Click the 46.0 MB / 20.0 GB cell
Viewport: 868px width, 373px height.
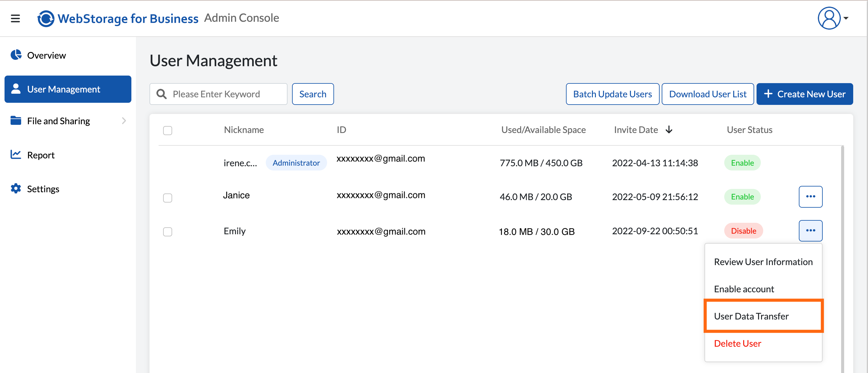(x=536, y=196)
